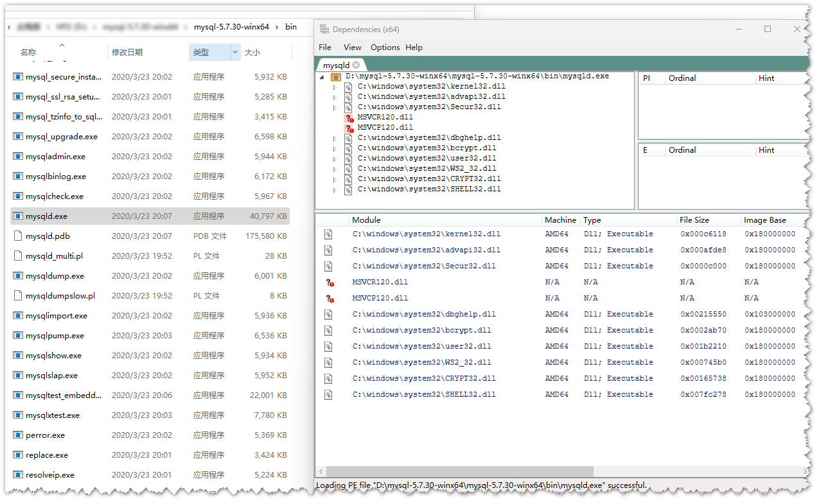This screenshot has width=821, height=504.
Task: Sort module list by File Size column
Action: [694, 220]
